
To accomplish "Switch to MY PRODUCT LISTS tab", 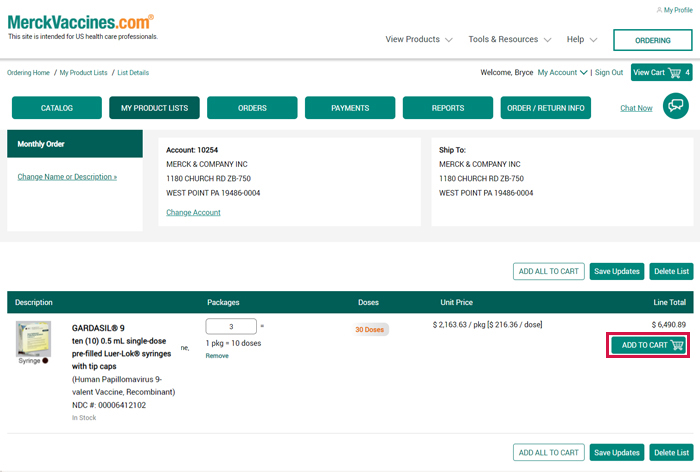I will (x=154, y=108).
